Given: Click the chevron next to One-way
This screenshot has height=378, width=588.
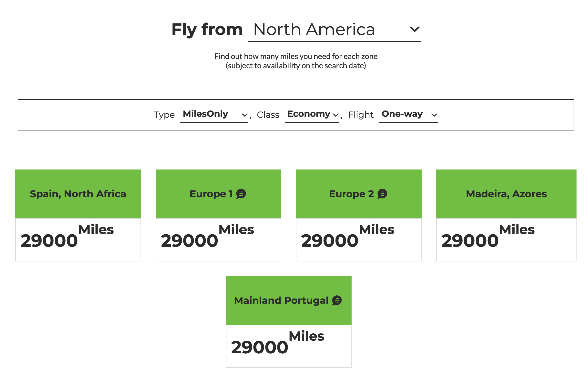Looking at the screenshot, I should 434,115.
